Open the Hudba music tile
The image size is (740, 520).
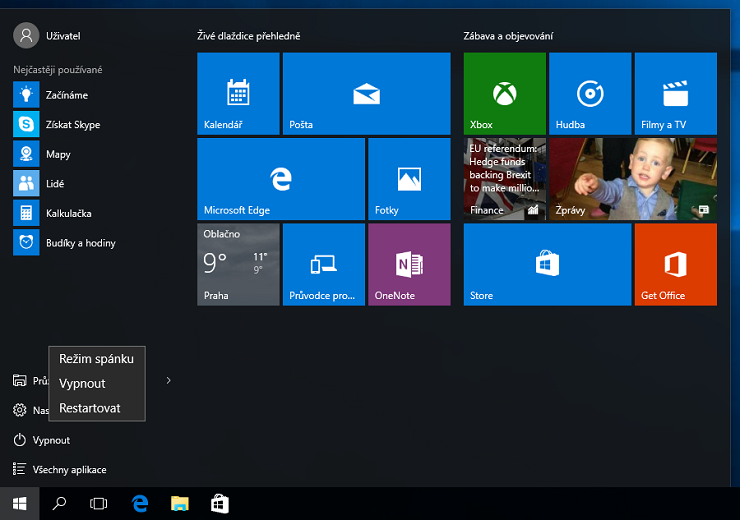[589, 94]
